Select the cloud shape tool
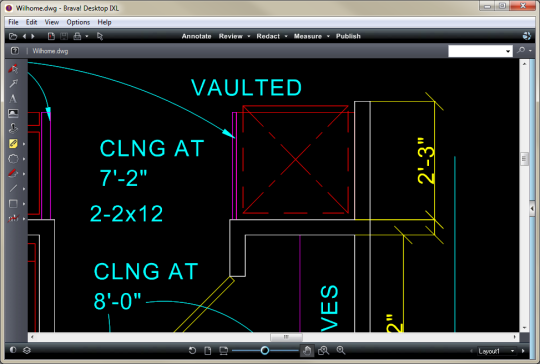Screen dimensions: 540x364 pyautogui.click(x=13, y=158)
